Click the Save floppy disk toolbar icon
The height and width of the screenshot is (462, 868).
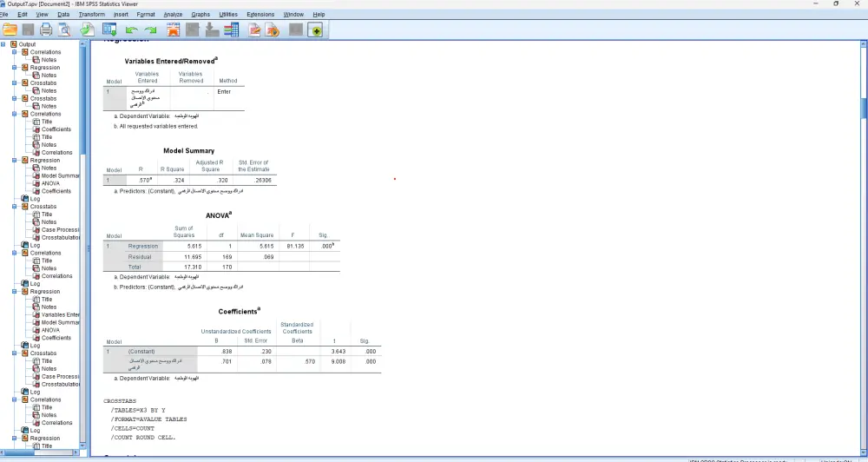pos(28,30)
